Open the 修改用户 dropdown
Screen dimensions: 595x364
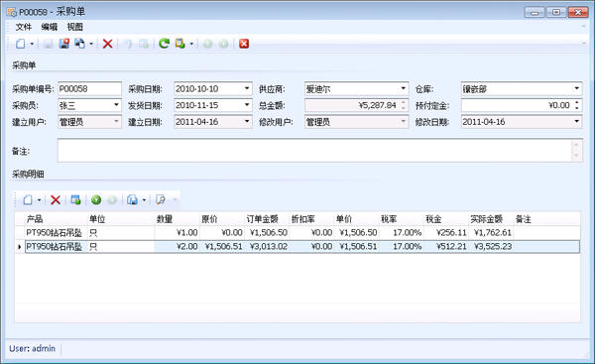coord(403,122)
